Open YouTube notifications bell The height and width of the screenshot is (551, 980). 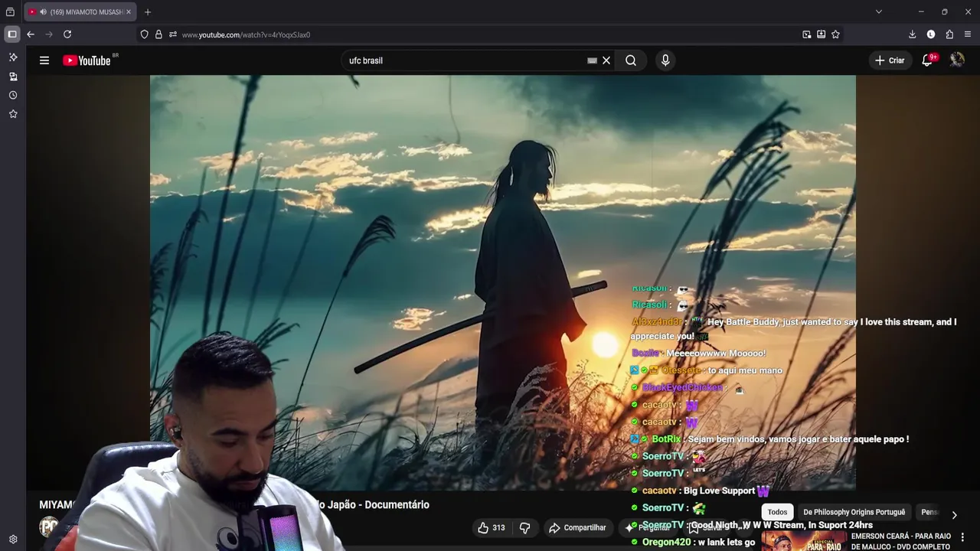tap(927, 60)
